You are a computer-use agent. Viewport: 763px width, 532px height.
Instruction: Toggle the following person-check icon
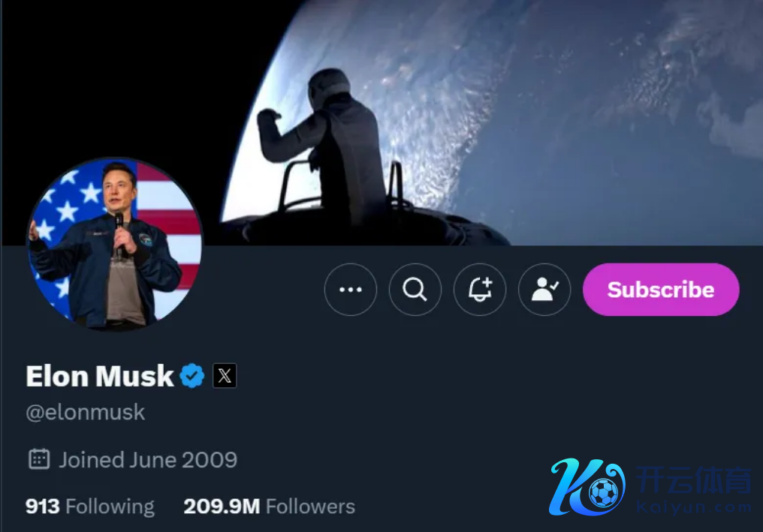click(544, 290)
